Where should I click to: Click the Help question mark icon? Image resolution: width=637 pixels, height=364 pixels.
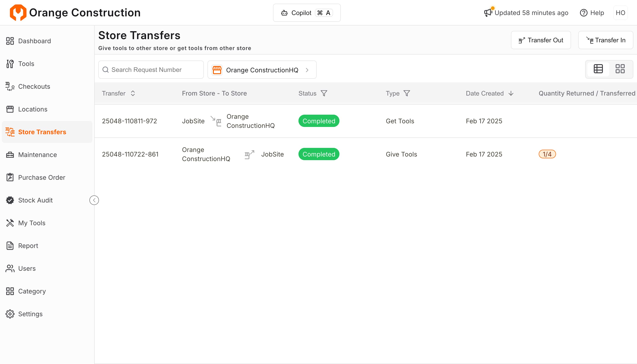pos(584,13)
